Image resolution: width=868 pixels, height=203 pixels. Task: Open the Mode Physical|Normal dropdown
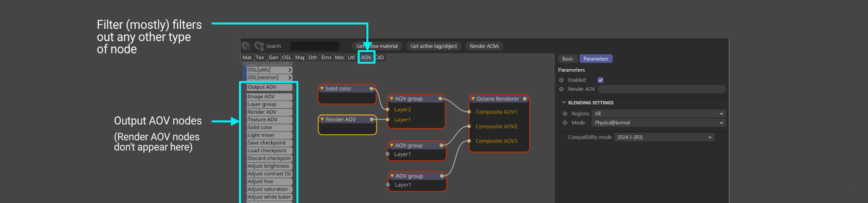point(659,123)
